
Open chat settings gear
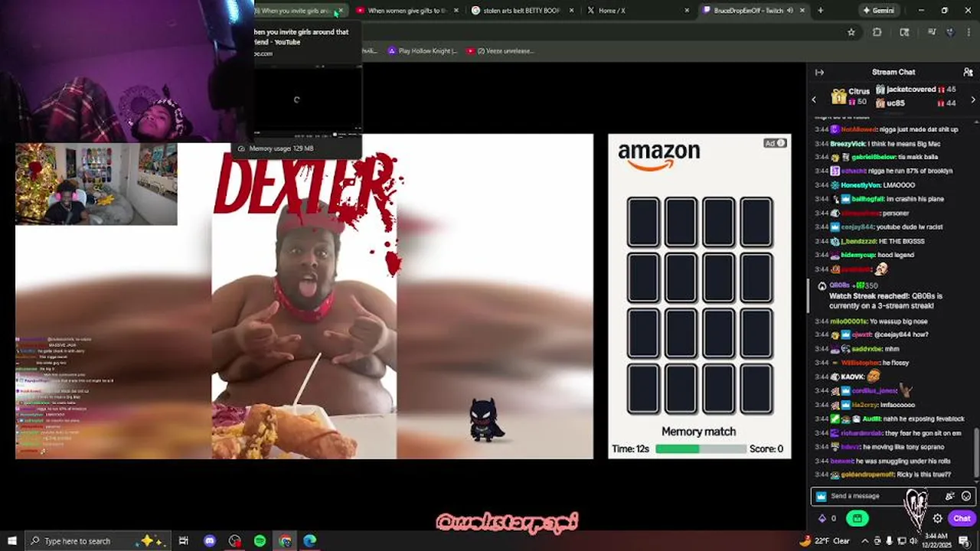tap(937, 518)
